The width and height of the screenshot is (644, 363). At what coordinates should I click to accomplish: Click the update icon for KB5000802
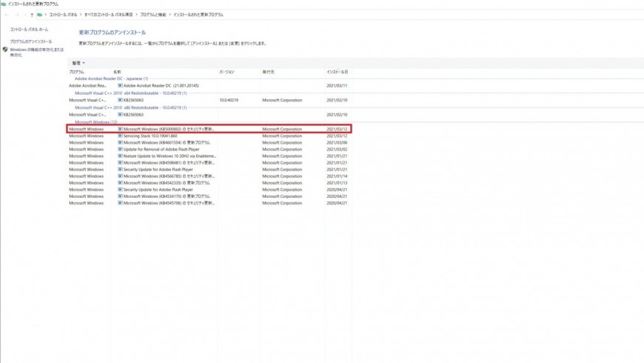120,129
